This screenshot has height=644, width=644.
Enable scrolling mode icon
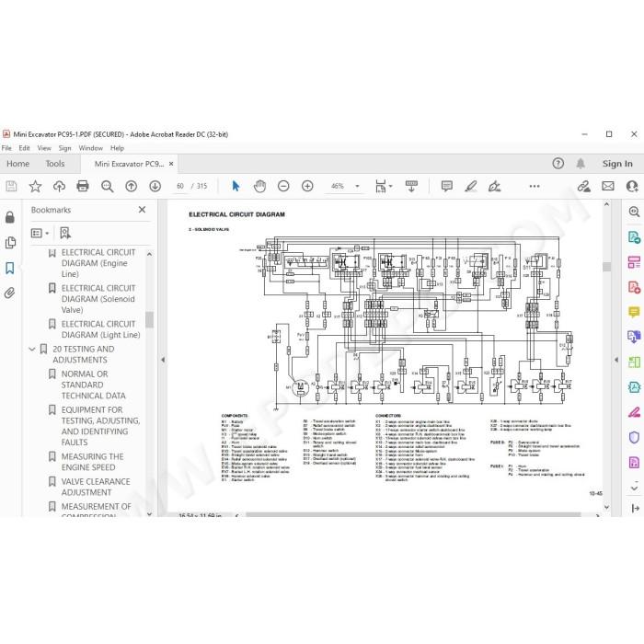[411, 186]
